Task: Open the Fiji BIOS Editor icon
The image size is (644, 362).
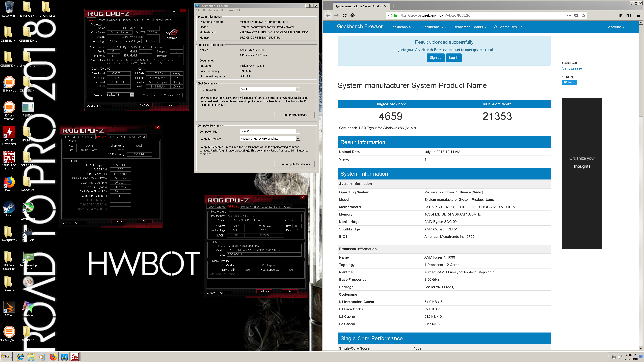Action: point(28,111)
